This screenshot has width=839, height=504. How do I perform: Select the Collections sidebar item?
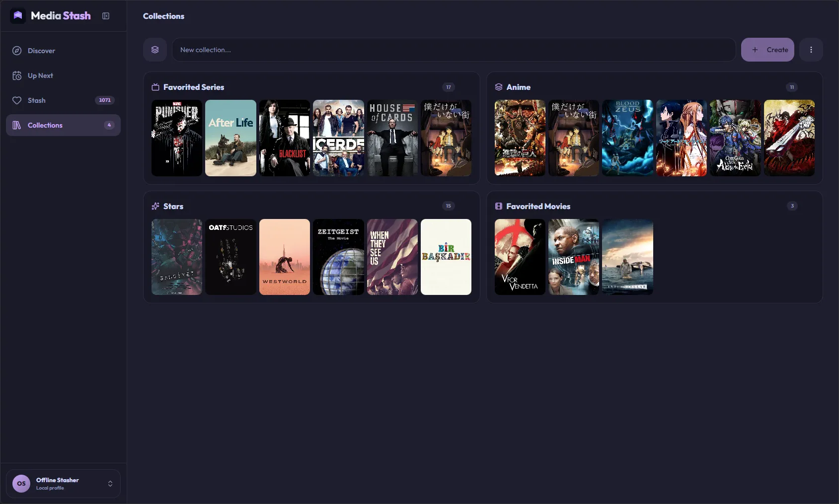[63, 125]
